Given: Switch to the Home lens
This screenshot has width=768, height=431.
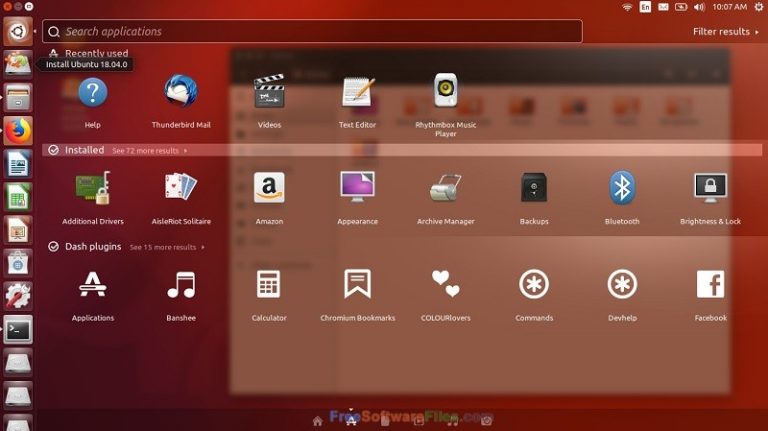Looking at the screenshot, I should pyautogui.click(x=317, y=421).
